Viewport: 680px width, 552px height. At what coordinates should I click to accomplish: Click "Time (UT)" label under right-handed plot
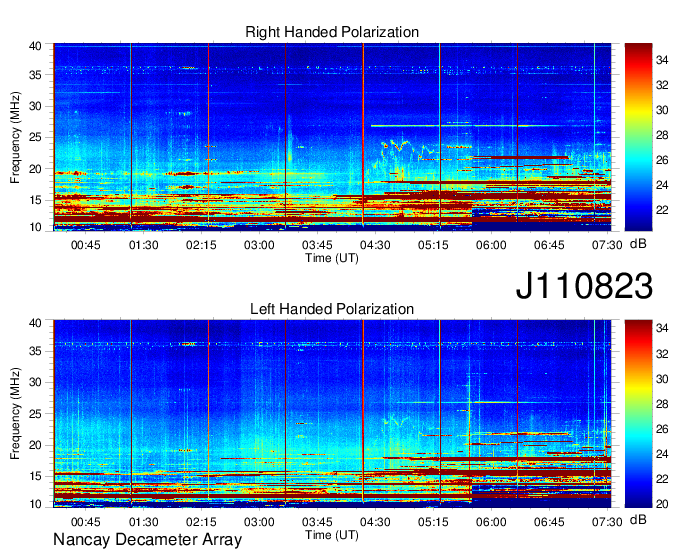click(332, 258)
